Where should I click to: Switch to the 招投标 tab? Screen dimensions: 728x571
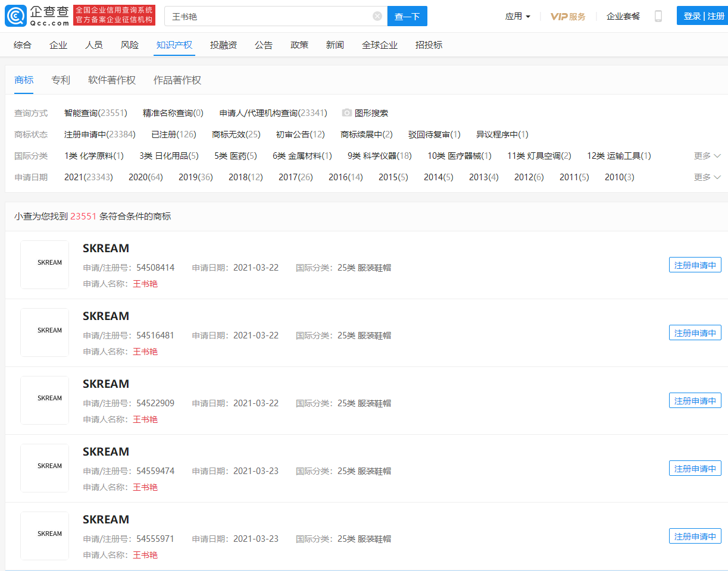(429, 45)
